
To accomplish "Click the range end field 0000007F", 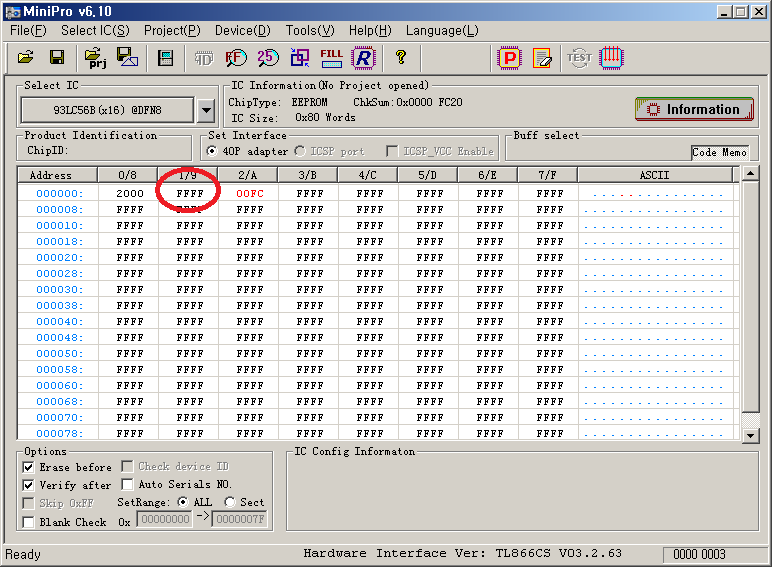I will tap(240, 519).
